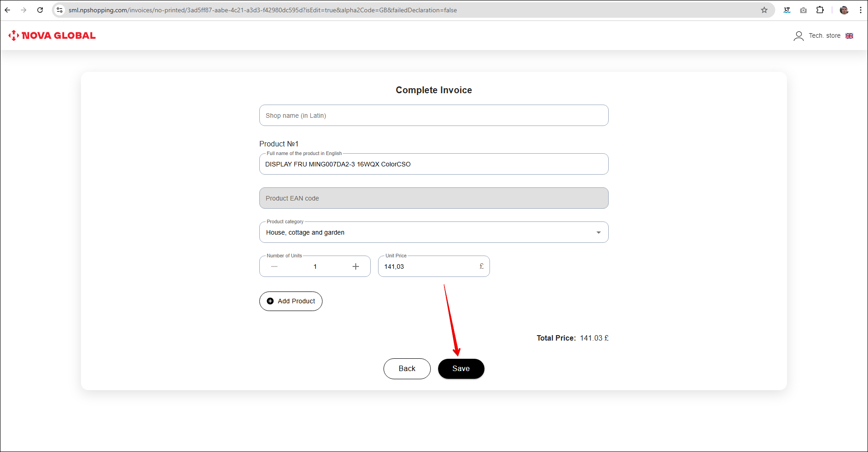Click the Unit Price field
Viewport: 868px width, 452px height.
[x=428, y=266]
